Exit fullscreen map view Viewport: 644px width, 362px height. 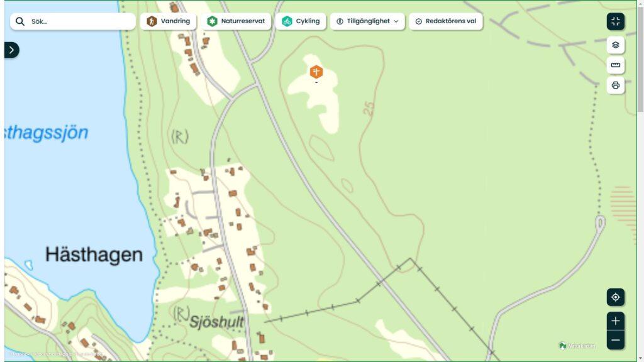tap(615, 22)
